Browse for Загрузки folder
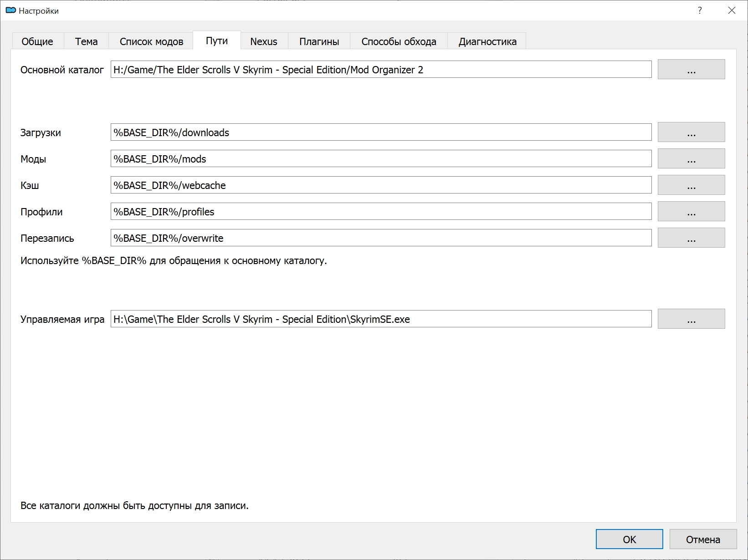The width and height of the screenshot is (748, 560). click(x=691, y=132)
